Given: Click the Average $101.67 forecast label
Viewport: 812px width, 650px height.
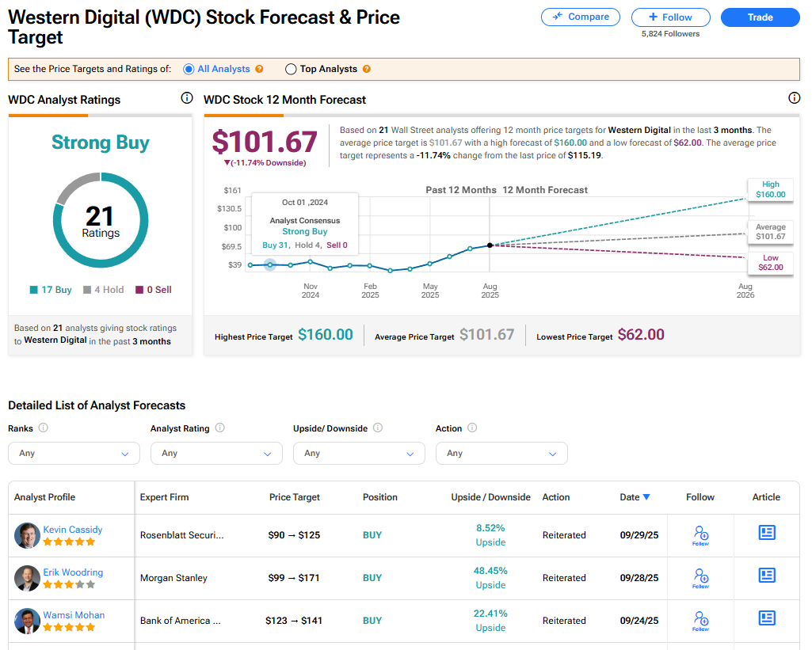Looking at the screenshot, I should click(x=771, y=231).
